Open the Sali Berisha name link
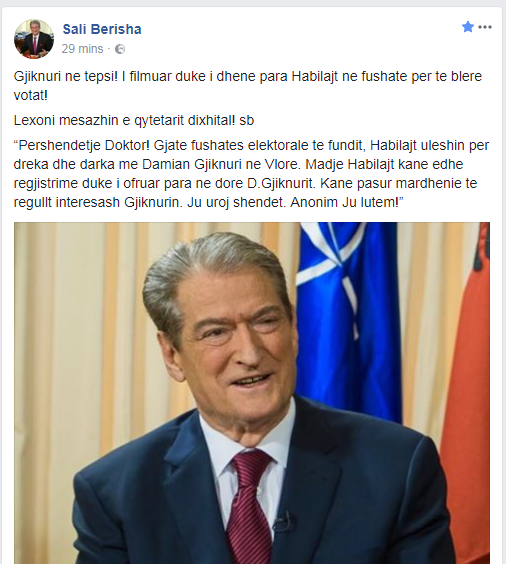506x564 pixels. tap(102, 29)
